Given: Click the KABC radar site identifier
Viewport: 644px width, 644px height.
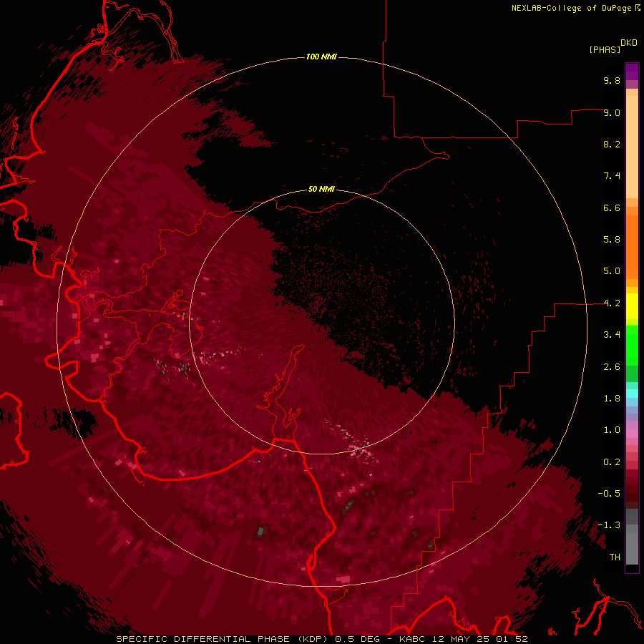Looking at the screenshot, I should (x=413, y=639).
